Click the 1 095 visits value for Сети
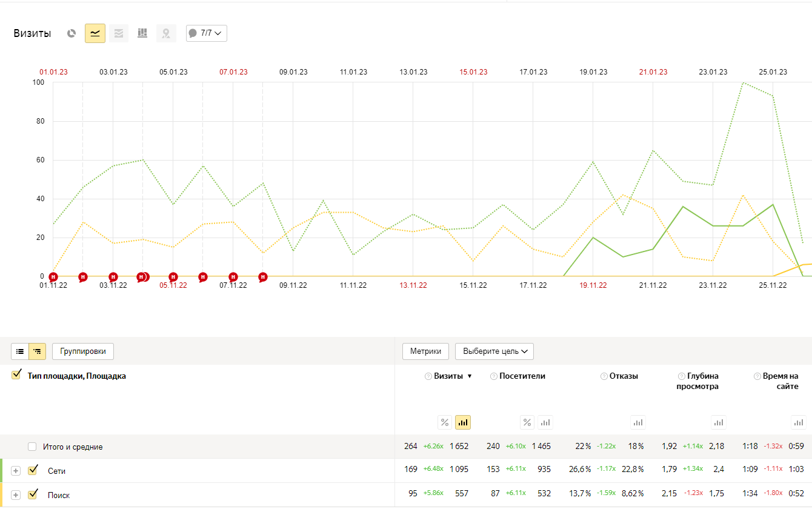The image size is (812, 509). (x=459, y=471)
